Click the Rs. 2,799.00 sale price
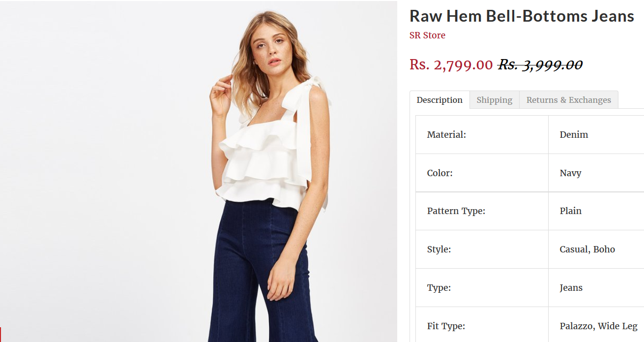The height and width of the screenshot is (342, 644). click(x=451, y=64)
